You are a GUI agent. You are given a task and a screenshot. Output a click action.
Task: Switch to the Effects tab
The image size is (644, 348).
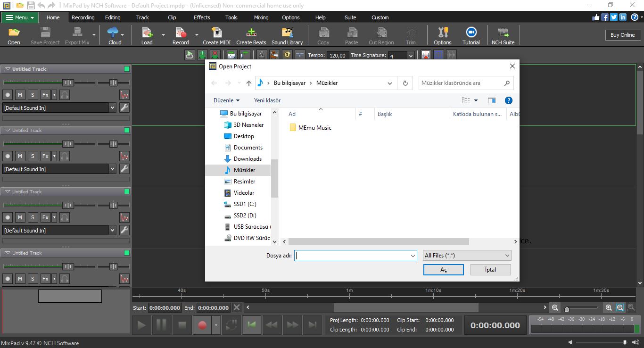click(202, 17)
